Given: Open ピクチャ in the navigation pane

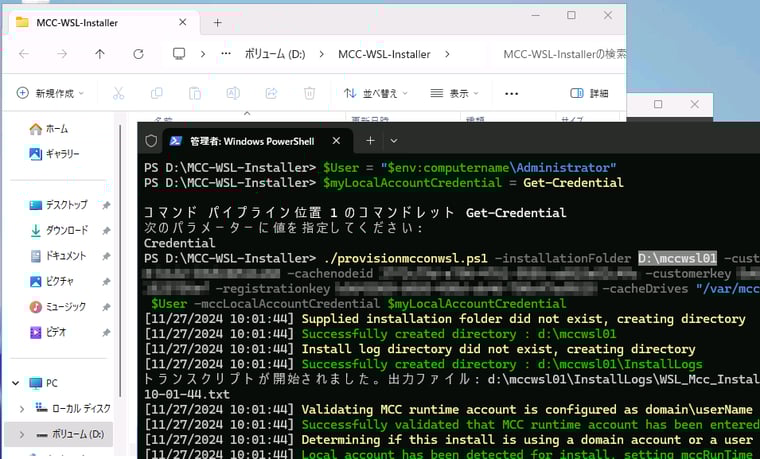Looking at the screenshot, I should tap(51, 281).
